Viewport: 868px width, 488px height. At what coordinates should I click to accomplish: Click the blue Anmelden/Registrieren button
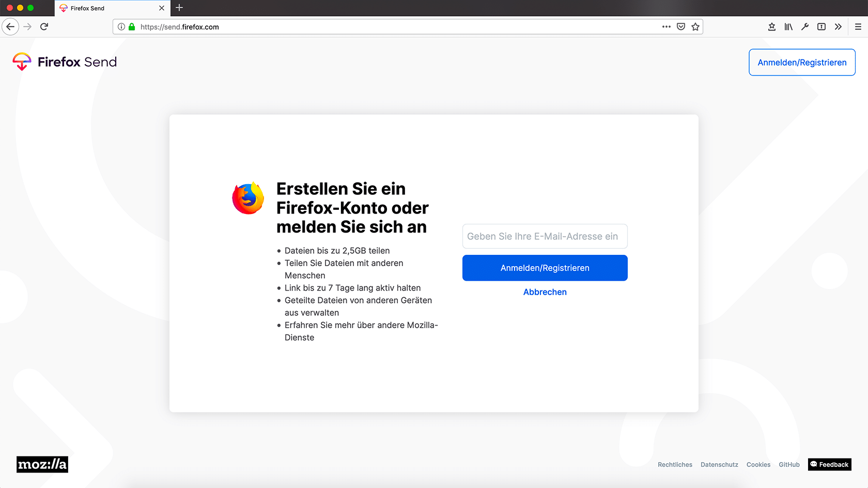click(x=545, y=268)
